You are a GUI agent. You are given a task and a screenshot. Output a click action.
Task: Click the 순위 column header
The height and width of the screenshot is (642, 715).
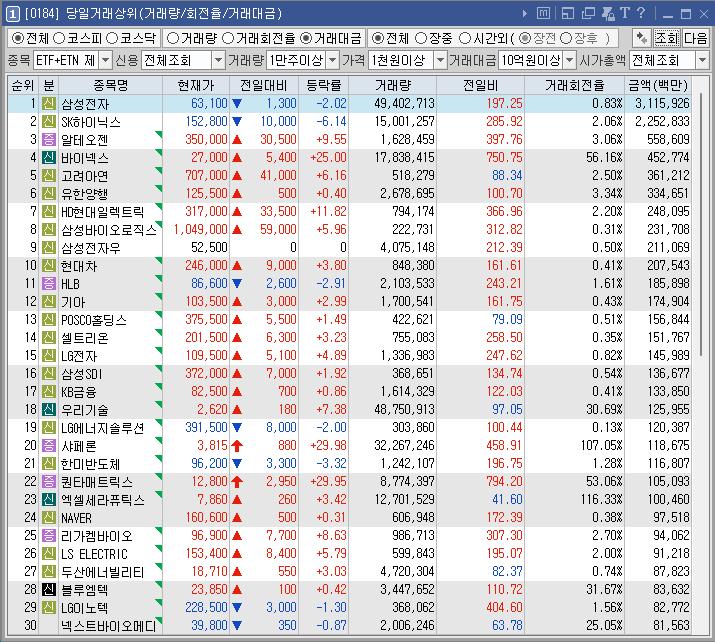pos(23,85)
